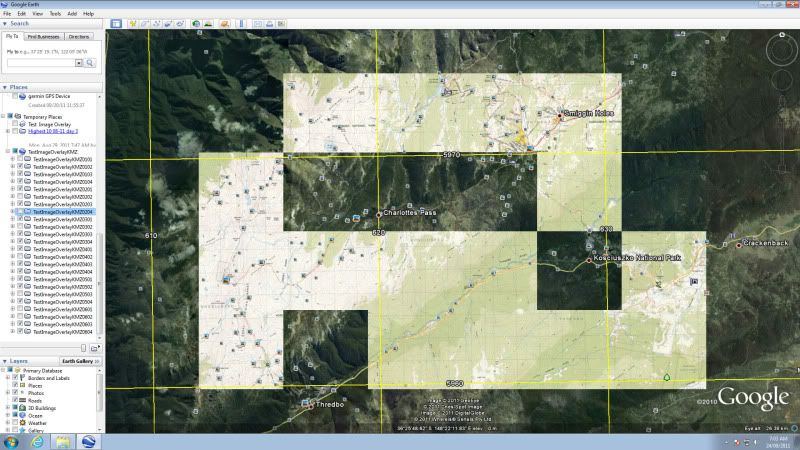The image size is (800, 450).
Task: Toggle the TestImageOverlayKMZ0204 checkbox
Action: click(20, 211)
